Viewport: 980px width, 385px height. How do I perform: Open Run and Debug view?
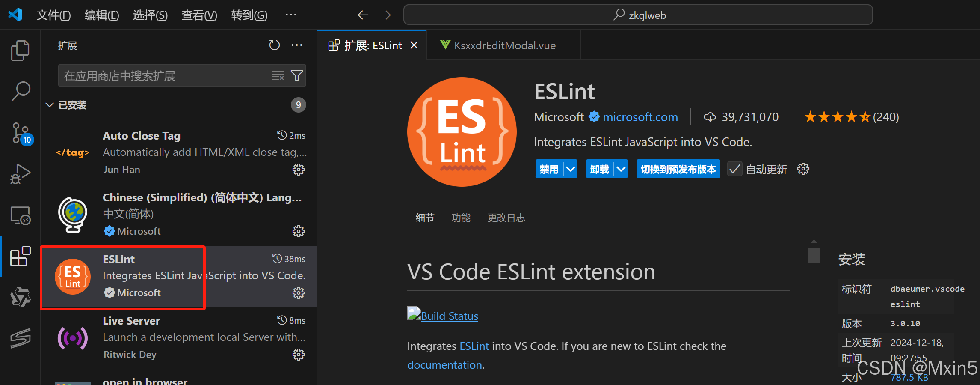click(x=20, y=173)
